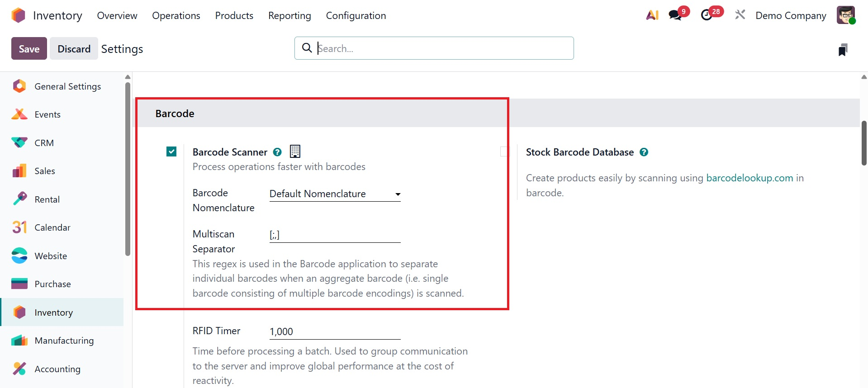Click the debug tools wrench icon
The width and height of the screenshot is (868, 388).
(x=740, y=15)
